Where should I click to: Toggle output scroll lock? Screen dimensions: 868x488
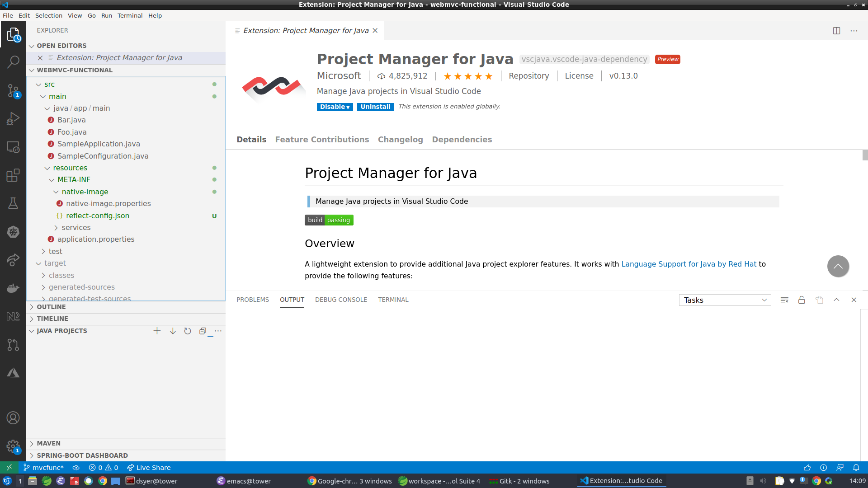pos(802,300)
